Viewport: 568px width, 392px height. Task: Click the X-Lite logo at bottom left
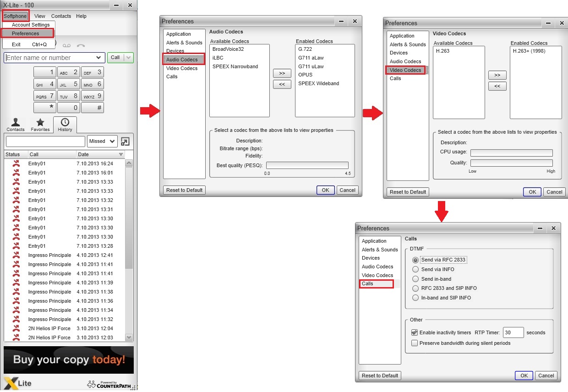pyautogui.click(x=18, y=382)
